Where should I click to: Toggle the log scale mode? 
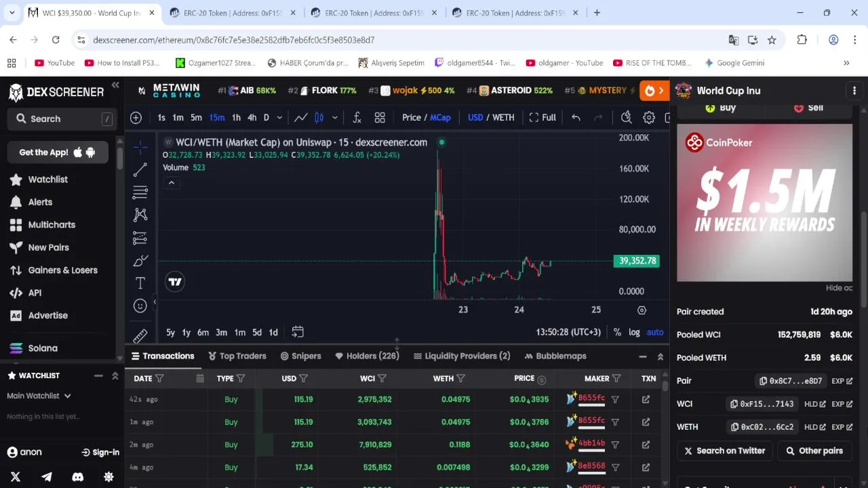(x=634, y=332)
